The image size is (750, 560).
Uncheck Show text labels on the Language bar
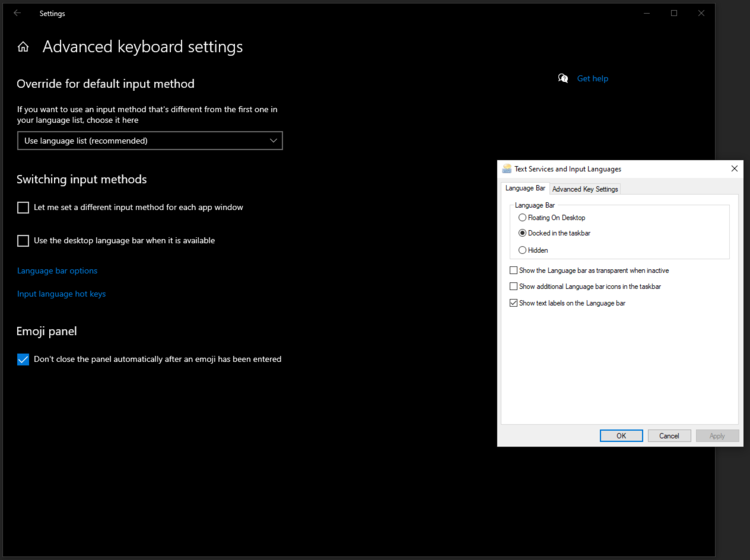pos(513,303)
